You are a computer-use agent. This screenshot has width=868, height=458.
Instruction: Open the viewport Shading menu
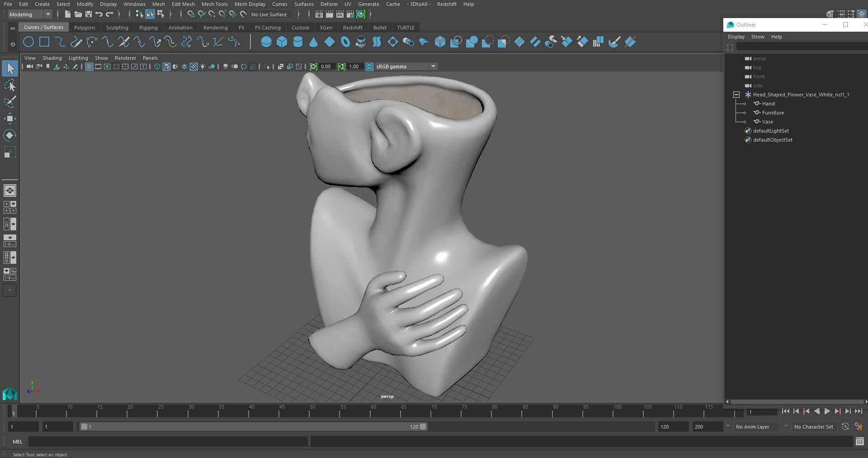tap(52, 58)
